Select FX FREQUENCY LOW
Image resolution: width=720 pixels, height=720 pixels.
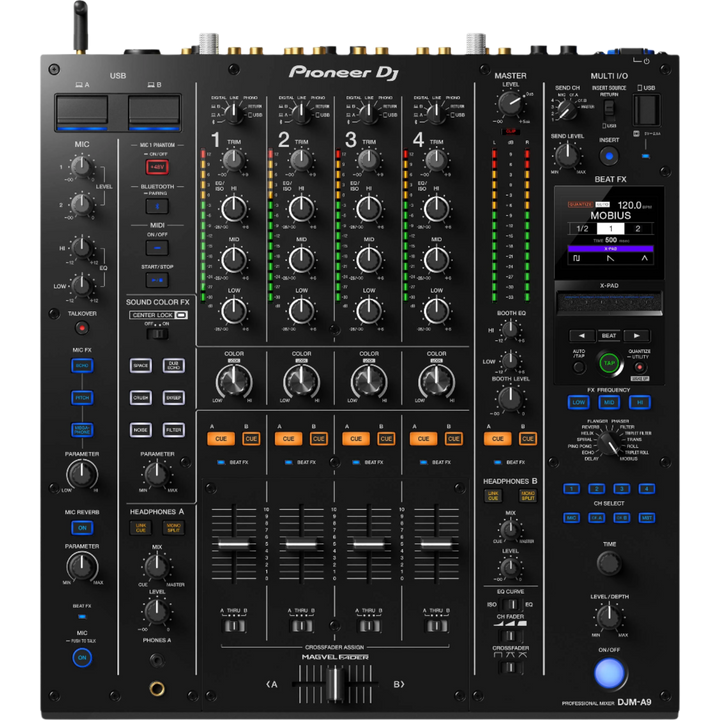[x=579, y=402]
